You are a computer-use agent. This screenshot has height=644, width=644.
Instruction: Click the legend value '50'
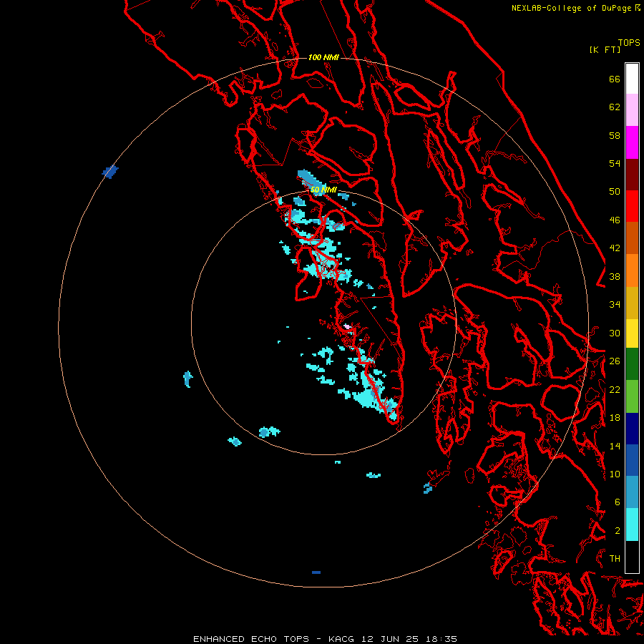(615, 192)
